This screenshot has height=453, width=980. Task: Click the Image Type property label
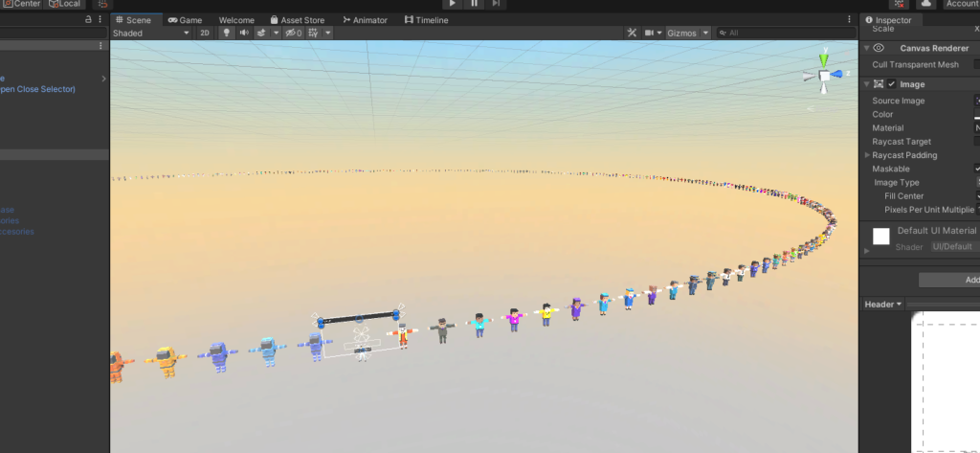[x=896, y=183]
